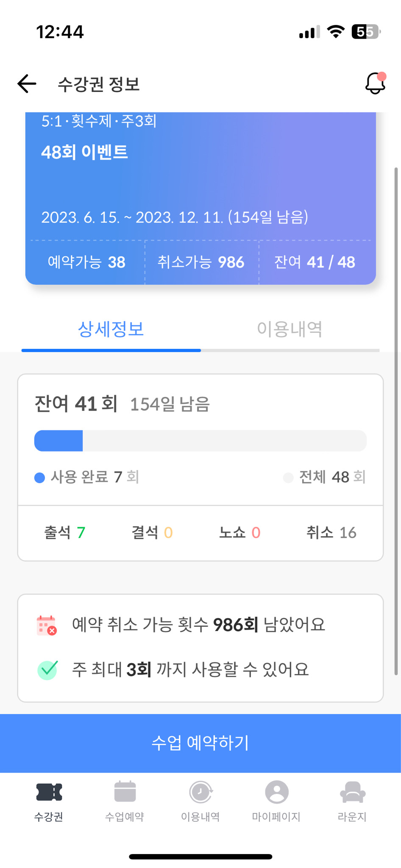The image size is (401, 868).
Task: Open notifications via the bell icon
Action: 375,83
